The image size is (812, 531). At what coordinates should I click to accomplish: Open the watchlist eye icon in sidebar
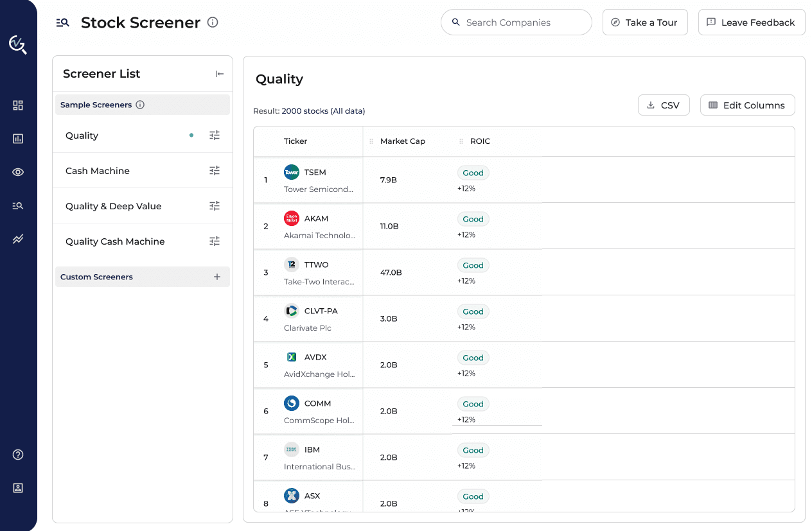click(18, 172)
